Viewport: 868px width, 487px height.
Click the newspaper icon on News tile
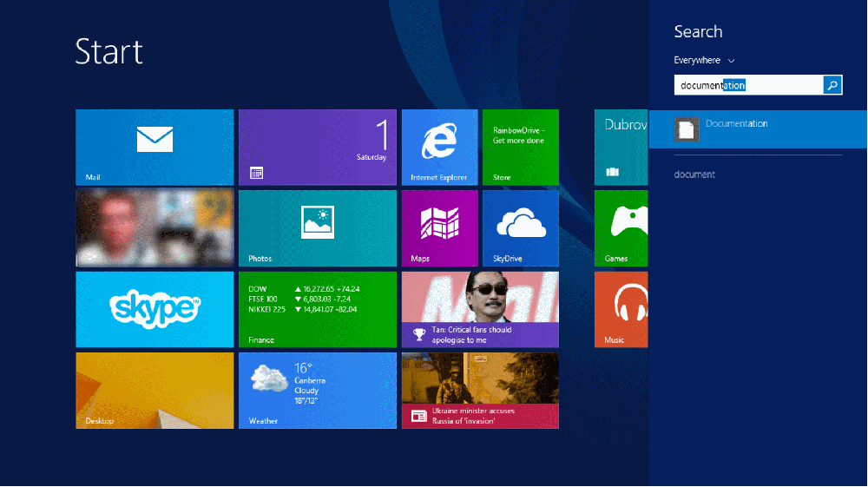point(419,416)
